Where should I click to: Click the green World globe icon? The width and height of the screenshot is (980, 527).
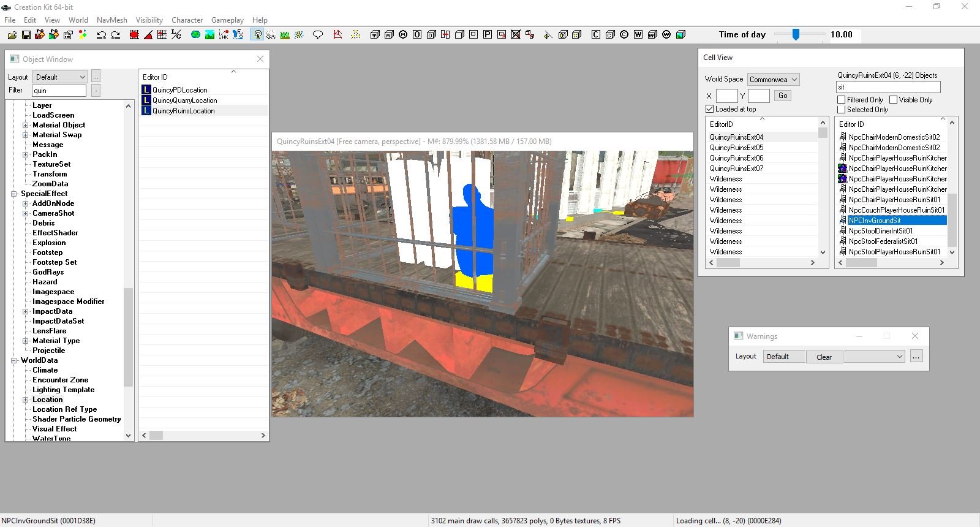(195, 35)
